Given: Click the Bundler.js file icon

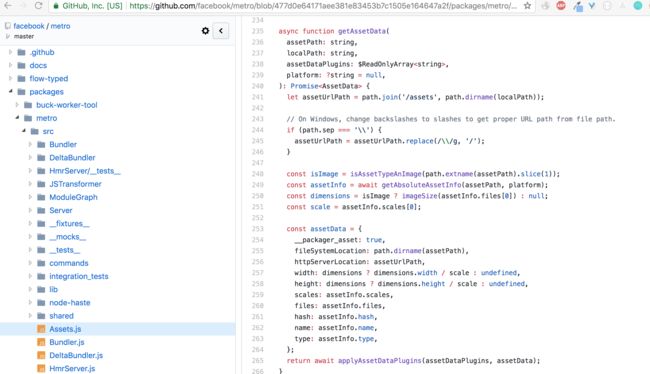Looking at the screenshot, I should [x=41, y=342].
